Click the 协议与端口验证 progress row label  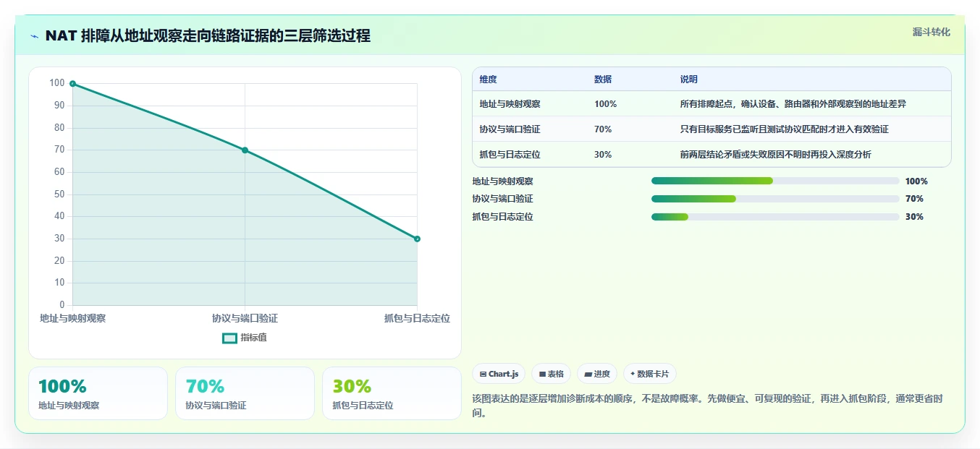502,199
